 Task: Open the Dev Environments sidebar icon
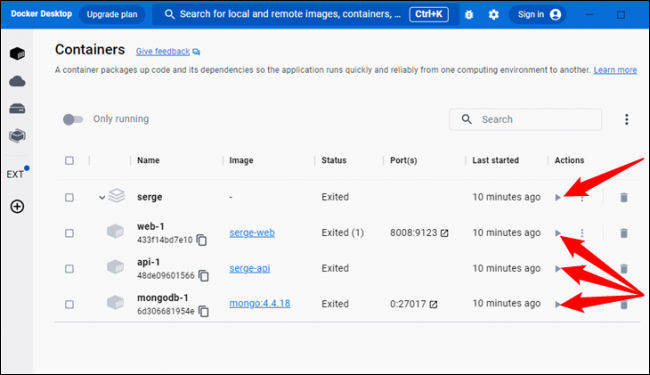pos(17,136)
